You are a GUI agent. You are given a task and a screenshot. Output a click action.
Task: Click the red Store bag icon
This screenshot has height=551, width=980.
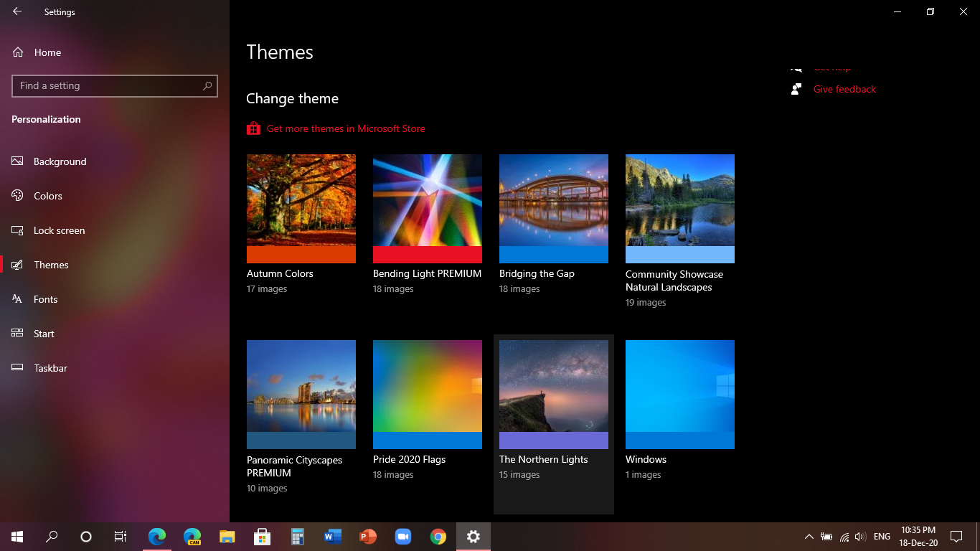point(253,128)
